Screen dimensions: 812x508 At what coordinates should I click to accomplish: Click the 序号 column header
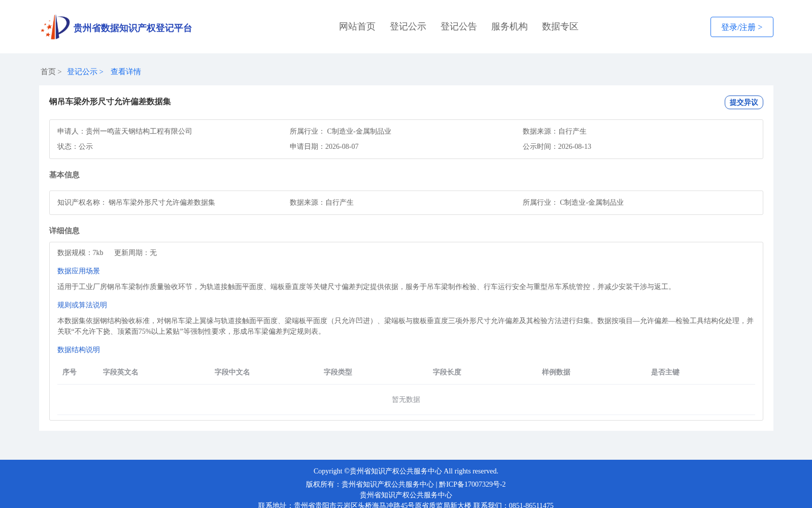(x=70, y=372)
